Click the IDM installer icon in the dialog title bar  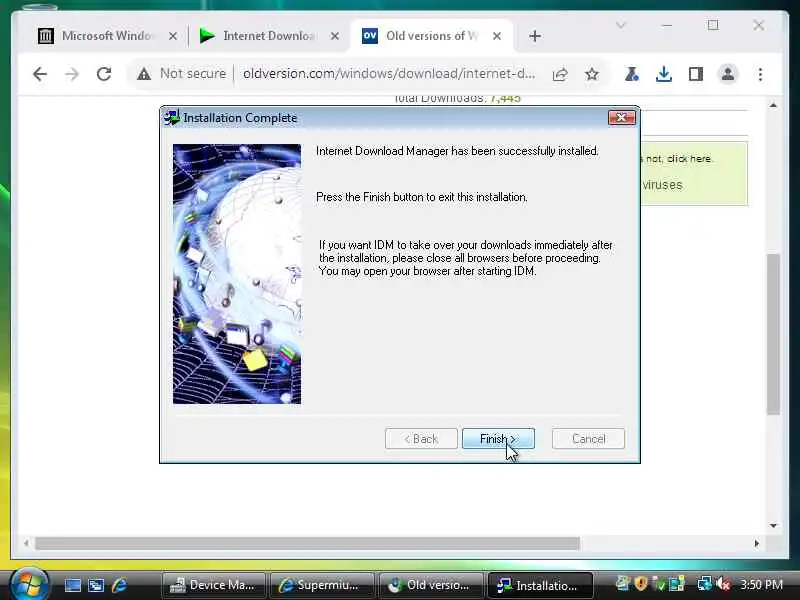point(172,118)
